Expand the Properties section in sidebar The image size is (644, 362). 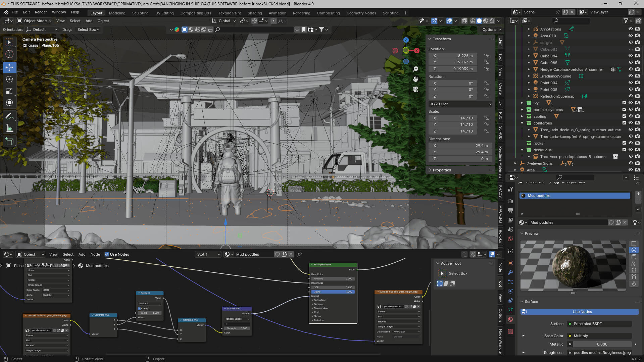pyautogui.click(x=441, y=170)
